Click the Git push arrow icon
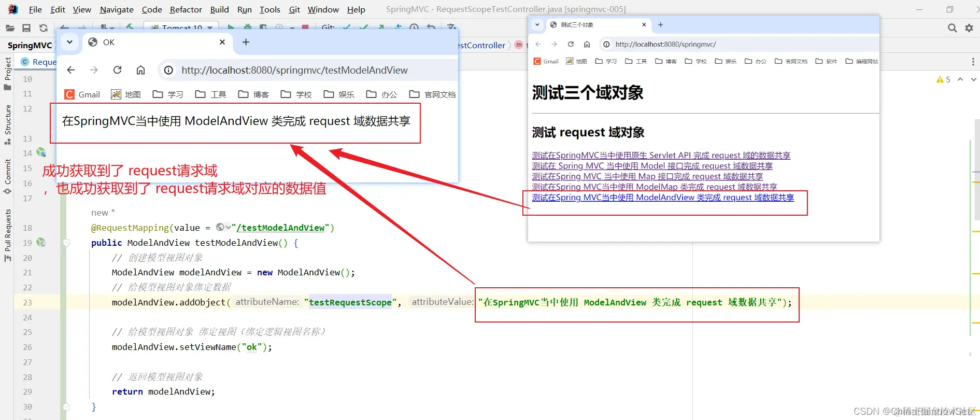This screenshot has height=420, width=980. click(381, 27)
